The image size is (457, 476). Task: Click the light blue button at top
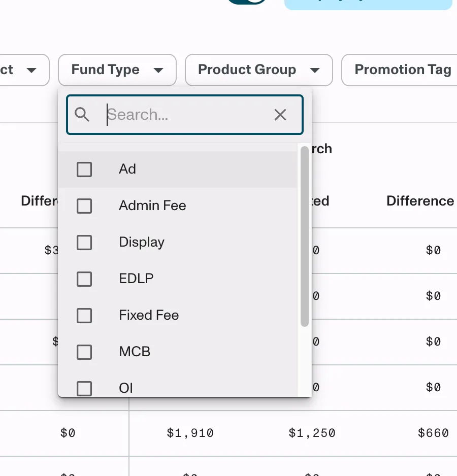pos(368,4)
